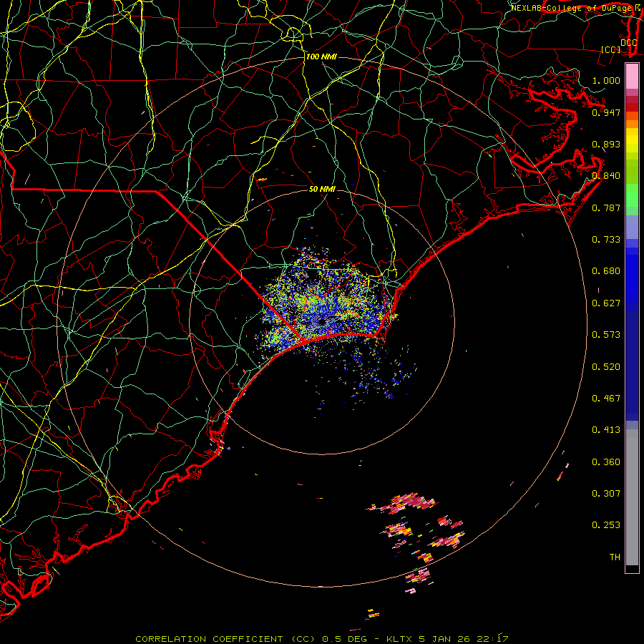
Task: Pick the light pink segment of color bar
Action: pyautogui.click(x=632, y=77)
